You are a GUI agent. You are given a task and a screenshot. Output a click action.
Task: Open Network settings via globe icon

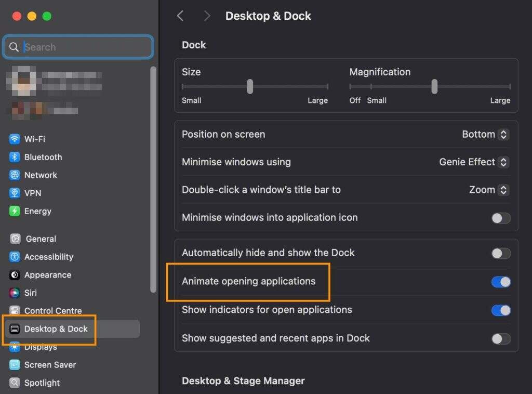click(x=15, y=175)
